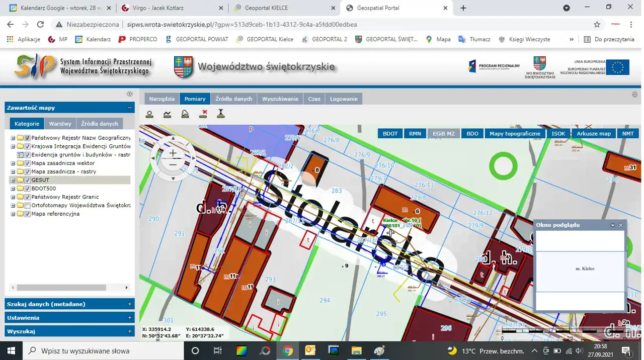Screen dimensions: 644x360
Task: Expand the Mapa zasadnicza wektor tree node
Action: coord(13,163)
